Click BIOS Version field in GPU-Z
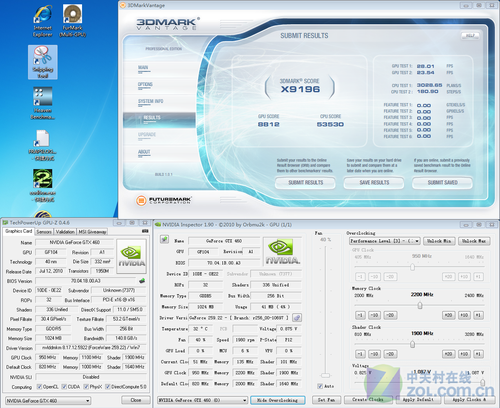Screen dimensions: 500x408 (x=86, y=281)
